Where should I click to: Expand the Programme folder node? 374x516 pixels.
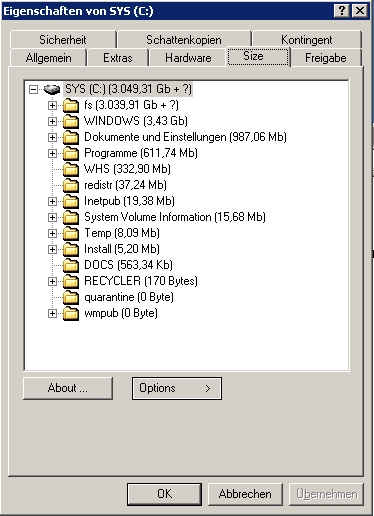pyautogui.click(x=52, y=153)
